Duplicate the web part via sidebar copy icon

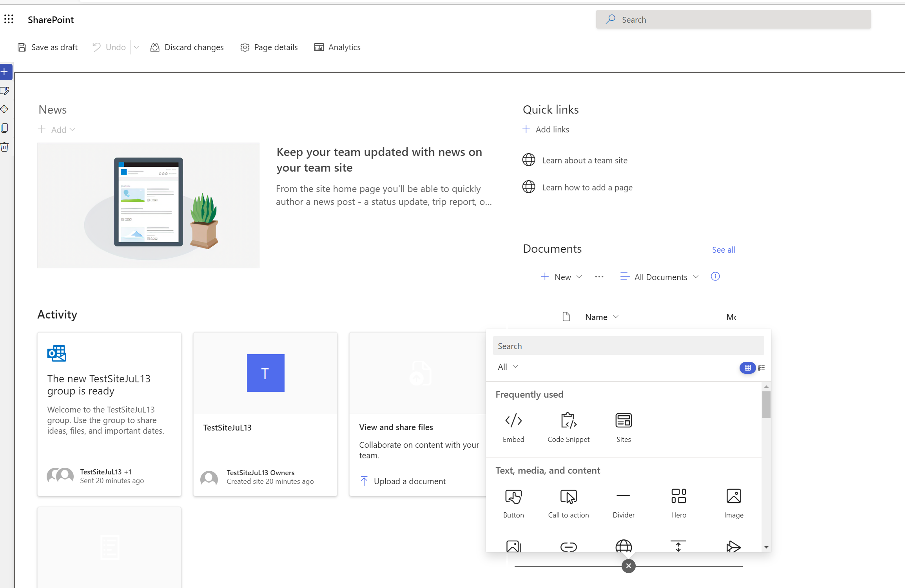[4, 128]
